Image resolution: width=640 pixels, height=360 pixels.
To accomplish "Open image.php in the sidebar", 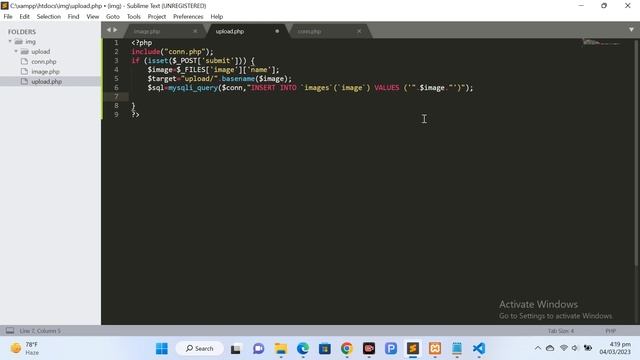I will 45,71.
